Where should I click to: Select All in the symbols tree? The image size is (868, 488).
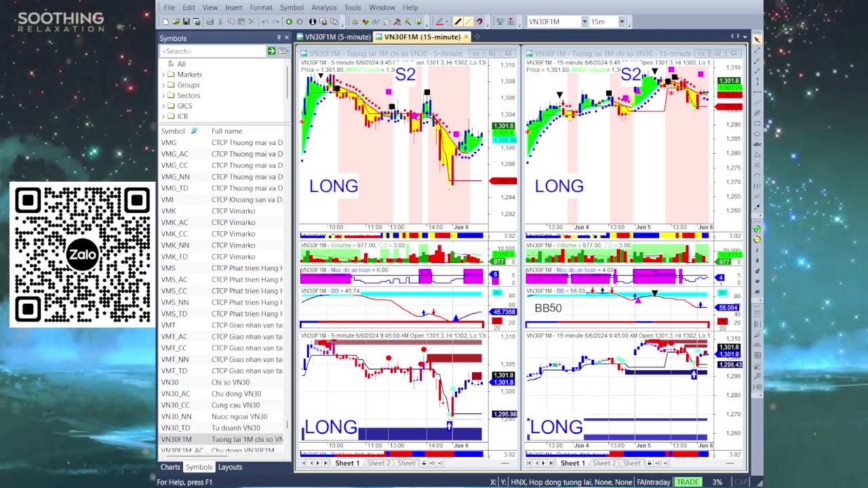point(181,64)
